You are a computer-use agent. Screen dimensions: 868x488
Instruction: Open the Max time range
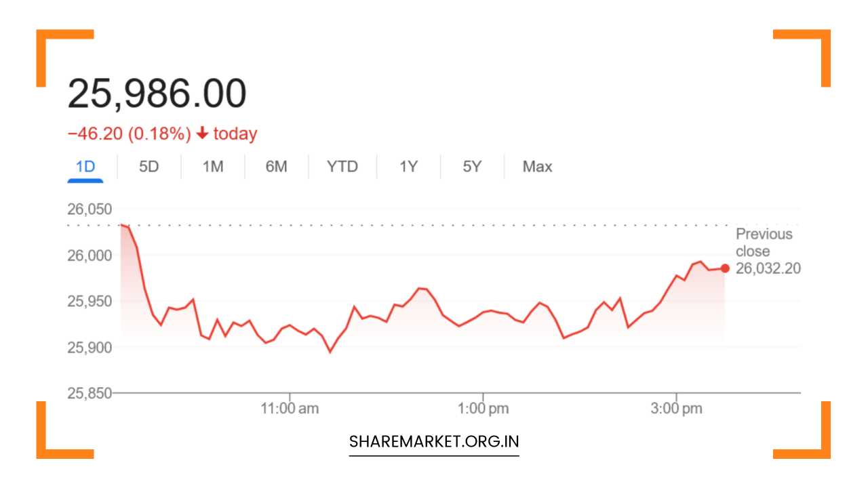(536, 166)
